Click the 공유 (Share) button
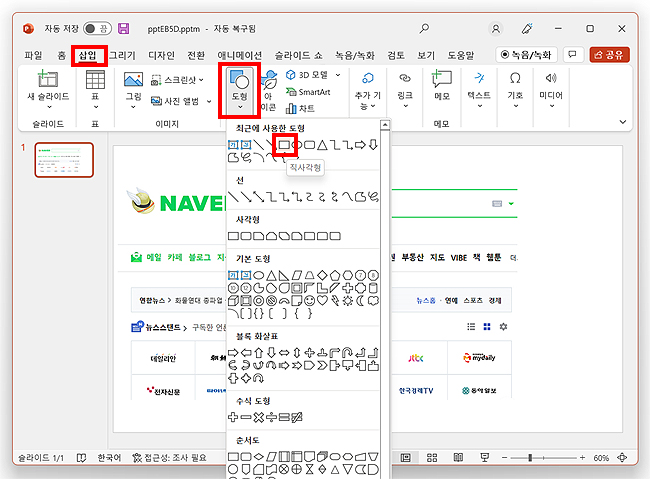The height and width of the screenshot is (479, 650). point(609,54)
